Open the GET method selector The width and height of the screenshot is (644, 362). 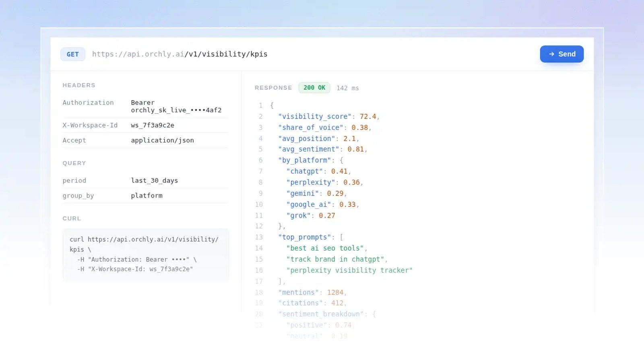click(73, 54)
